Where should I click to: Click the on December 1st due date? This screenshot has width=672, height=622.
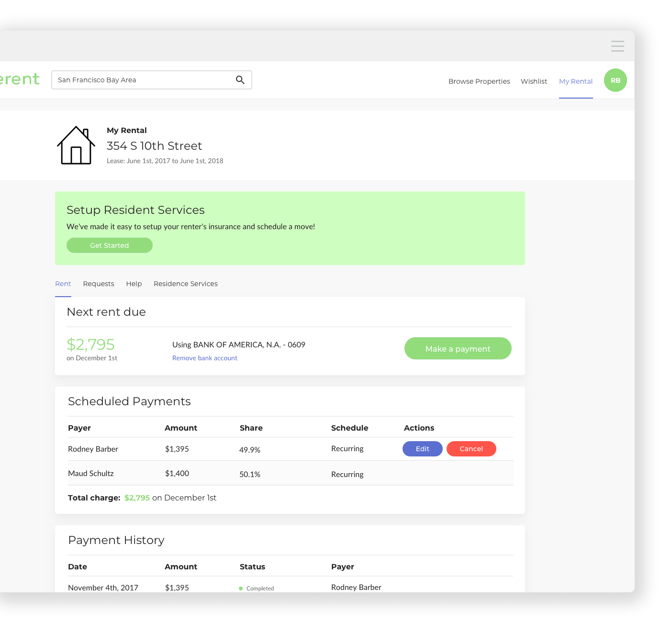pos(92,358)
